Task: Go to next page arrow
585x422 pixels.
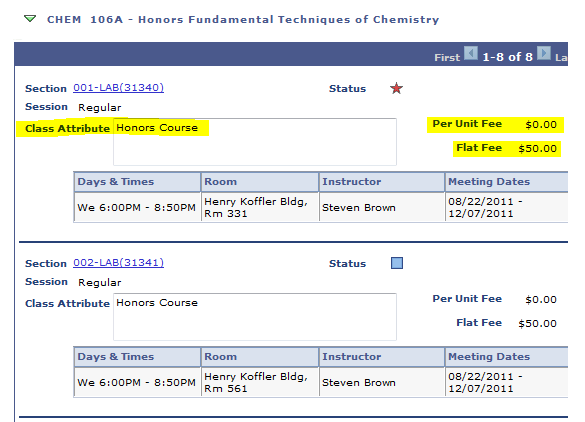Action: click(544, 53)
